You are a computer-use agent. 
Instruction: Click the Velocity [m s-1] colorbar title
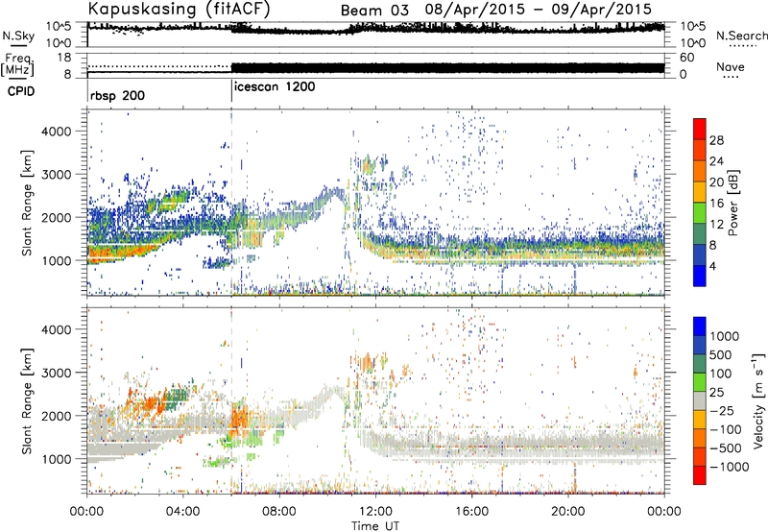[758, 400]
